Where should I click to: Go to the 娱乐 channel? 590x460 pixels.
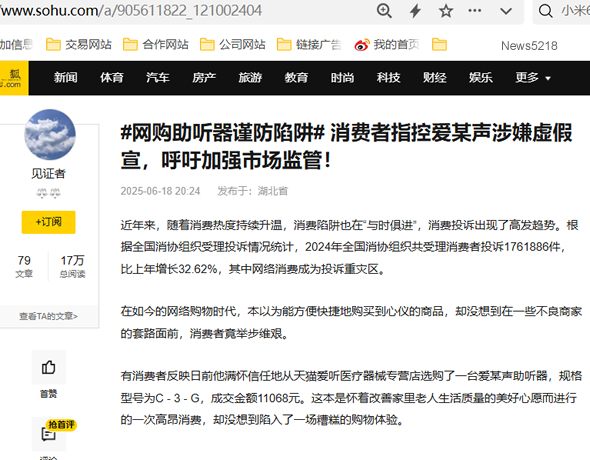click(481, 77)
